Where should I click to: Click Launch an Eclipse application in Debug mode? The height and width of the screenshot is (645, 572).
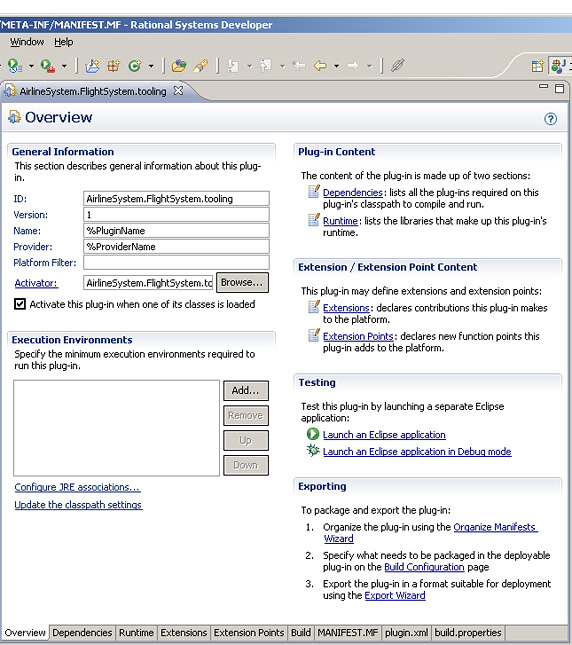(417, 451)
